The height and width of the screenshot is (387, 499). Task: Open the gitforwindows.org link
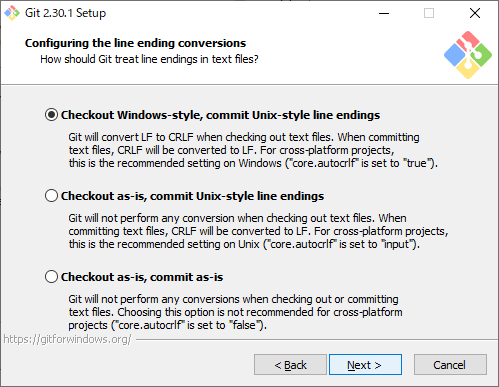(67, 339)
